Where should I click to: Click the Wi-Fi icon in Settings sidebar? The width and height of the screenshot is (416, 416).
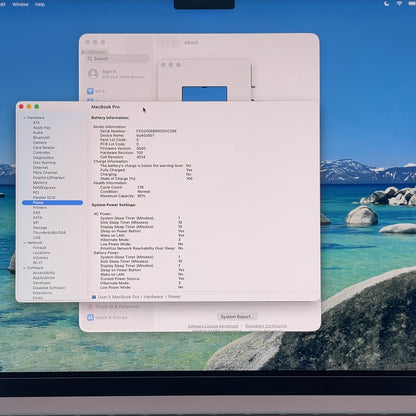coord(90,91)
